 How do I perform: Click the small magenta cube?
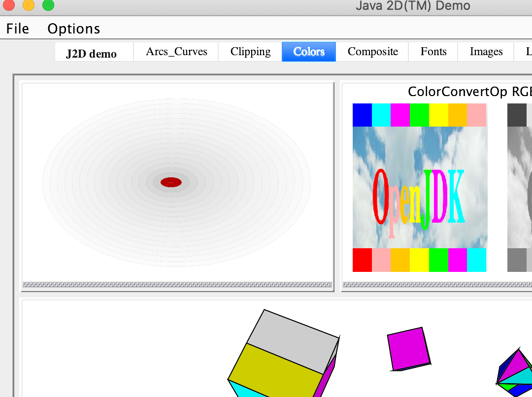(408, 349)
